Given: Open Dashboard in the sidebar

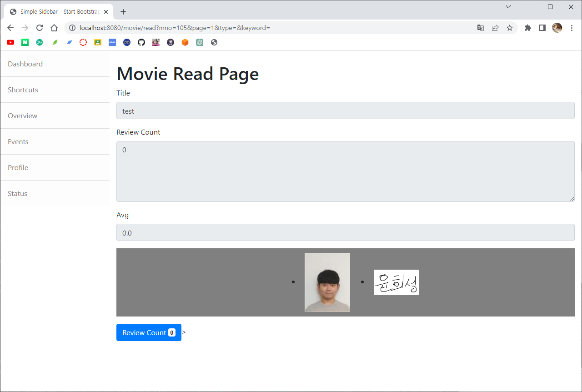Looking at the screenshot, I should pos(55,64).
